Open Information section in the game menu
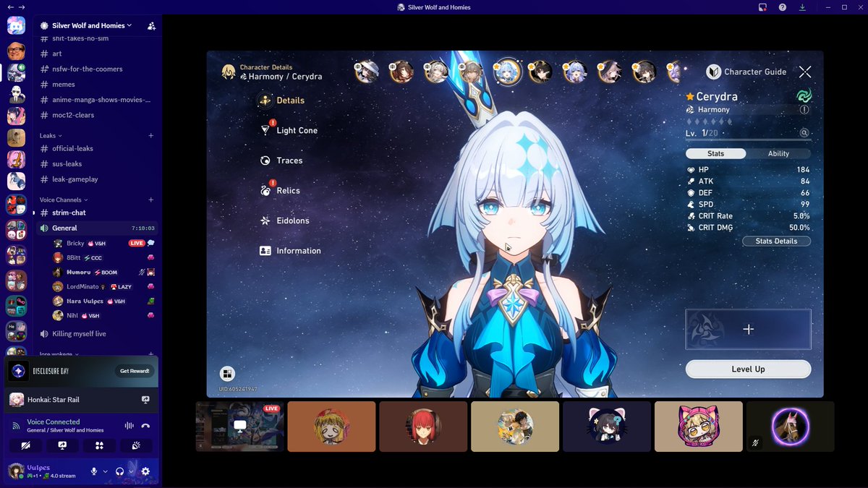868x488 pixels. [290, 251]
